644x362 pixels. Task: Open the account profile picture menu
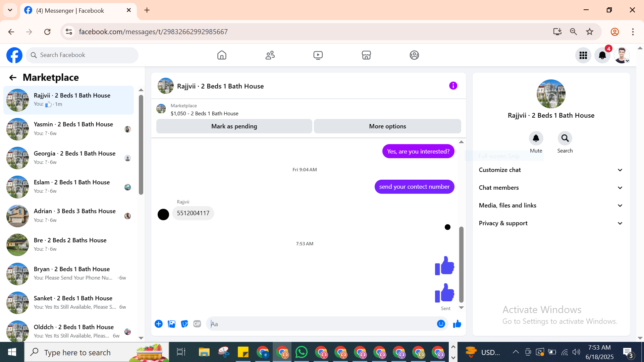click(x=622, y=55)
